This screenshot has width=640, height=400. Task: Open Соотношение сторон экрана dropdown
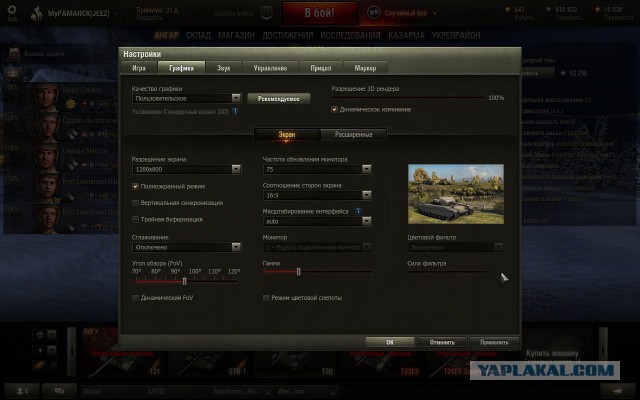click(317, 196)
